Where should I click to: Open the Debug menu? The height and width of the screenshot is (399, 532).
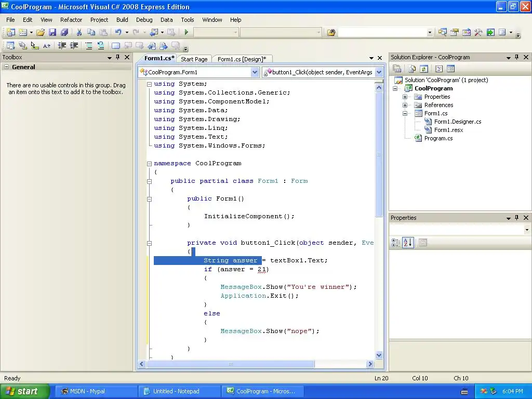pyautogui.click(x=144, y=20)
